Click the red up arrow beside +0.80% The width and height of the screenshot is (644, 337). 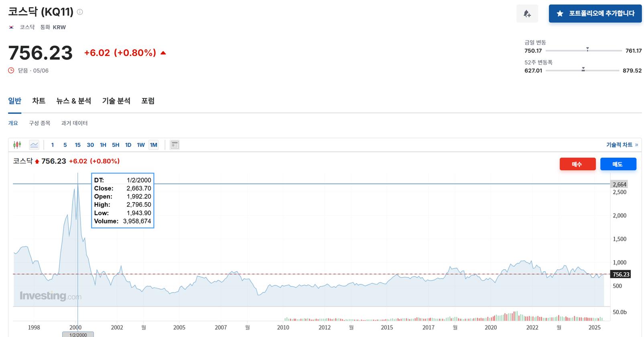163,53
